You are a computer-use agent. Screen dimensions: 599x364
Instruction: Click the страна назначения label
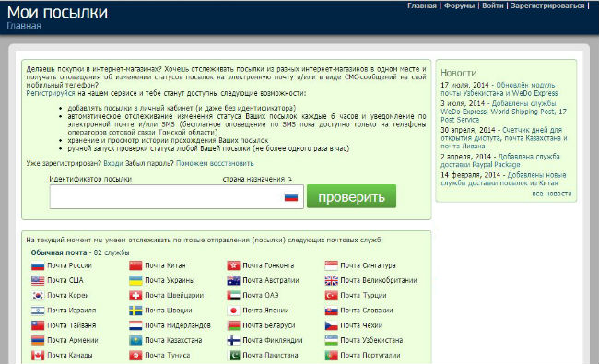pos(253,179)
